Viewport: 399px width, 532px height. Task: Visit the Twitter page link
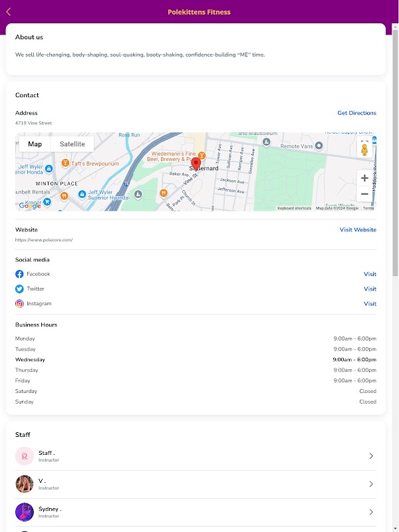point(370,289)
